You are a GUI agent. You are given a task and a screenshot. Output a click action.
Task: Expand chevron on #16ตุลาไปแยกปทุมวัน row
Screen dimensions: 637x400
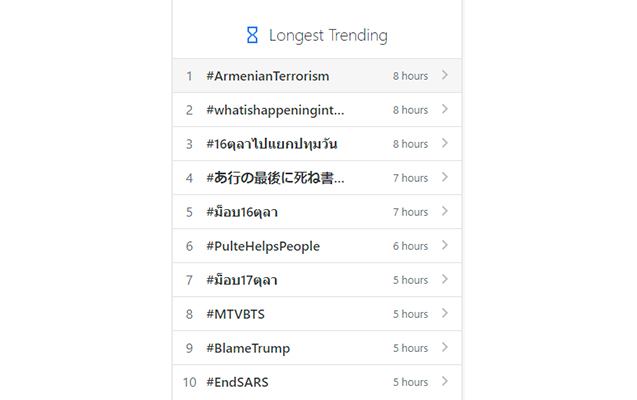coord(445,143)
